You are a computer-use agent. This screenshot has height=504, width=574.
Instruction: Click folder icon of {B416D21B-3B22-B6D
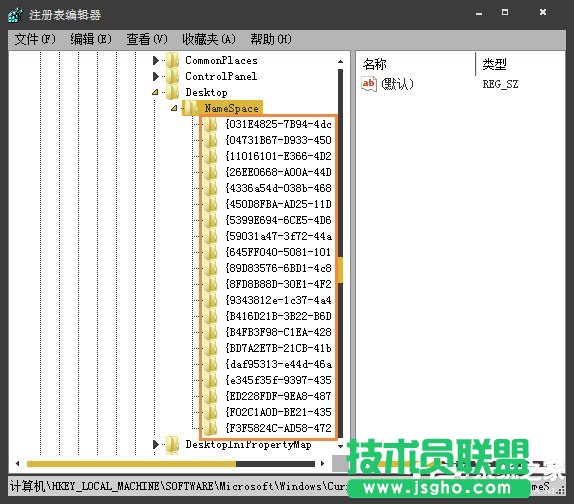click(x=210, y=316)
